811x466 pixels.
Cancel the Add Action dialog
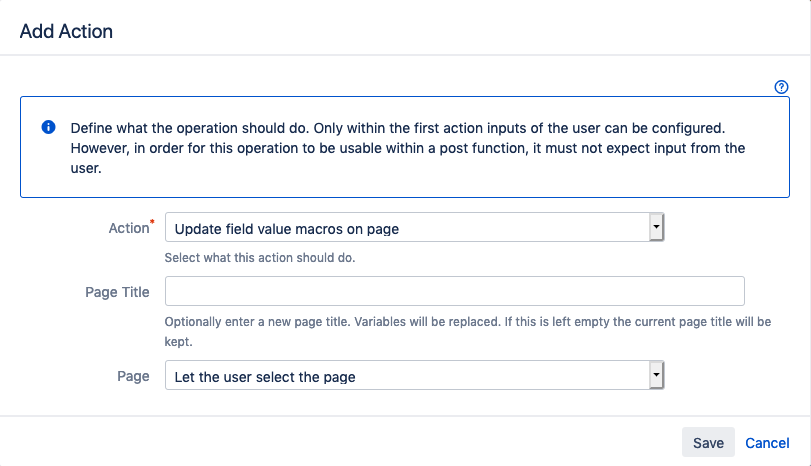pyautogui.click(x=767, y=443)
